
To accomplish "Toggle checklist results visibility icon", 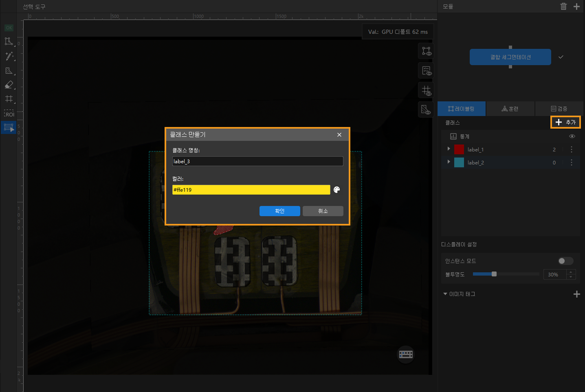I will [426, 71].
